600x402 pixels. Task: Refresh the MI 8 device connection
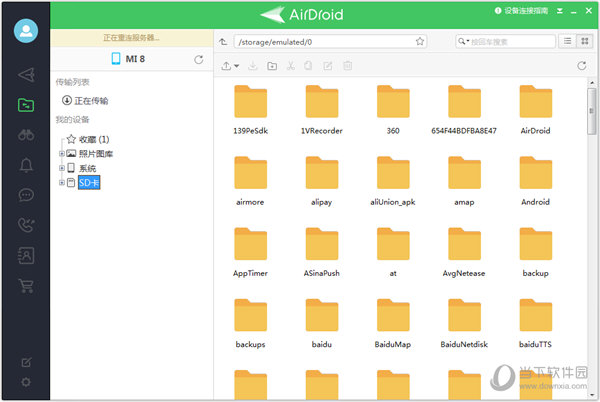tap(199, 59)
